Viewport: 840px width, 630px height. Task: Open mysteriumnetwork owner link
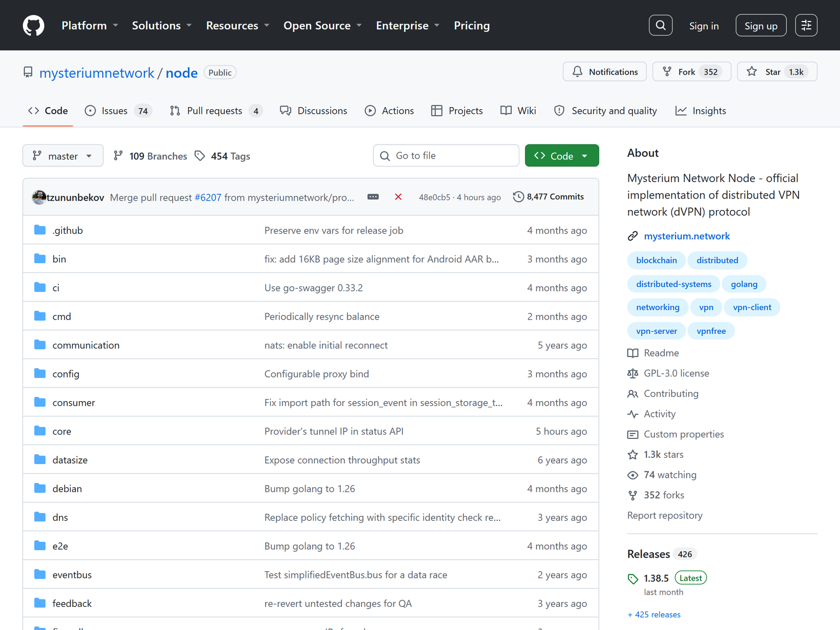tap(97, 73)
